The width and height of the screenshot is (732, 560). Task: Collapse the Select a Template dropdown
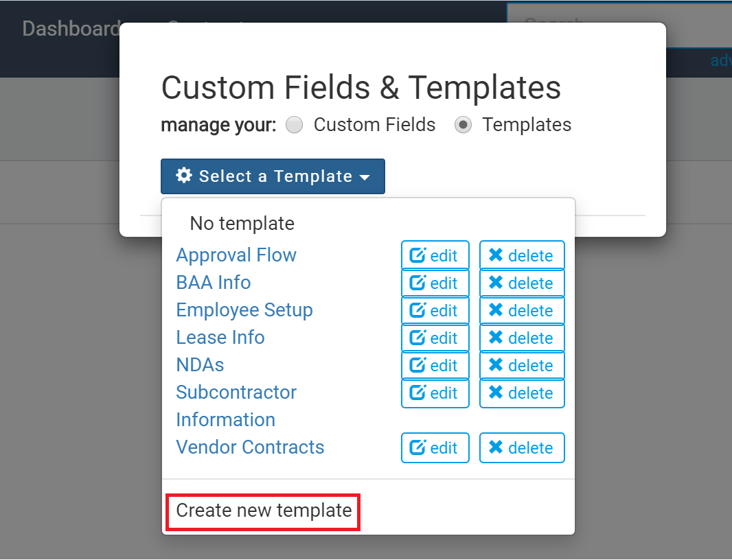[x=273, y=176]
